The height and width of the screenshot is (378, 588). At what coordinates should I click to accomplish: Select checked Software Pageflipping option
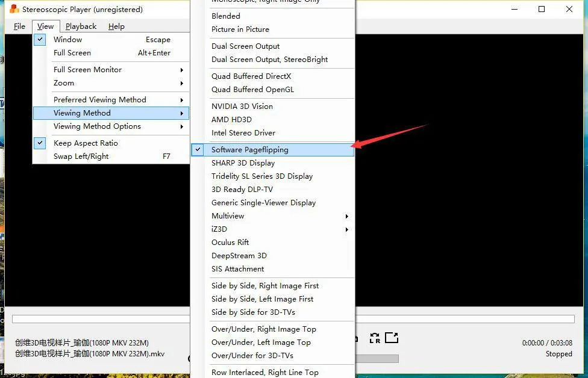click(x=273, y=150)
